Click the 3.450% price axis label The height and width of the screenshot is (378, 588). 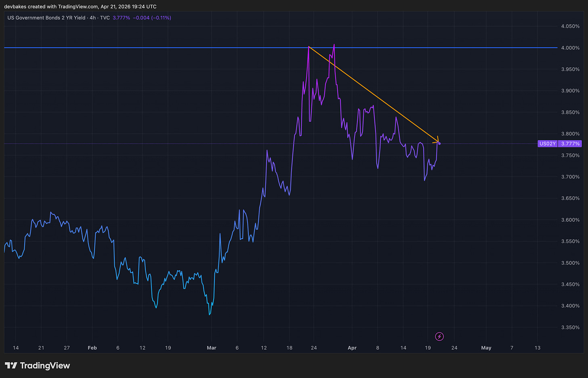click(570, 284)
